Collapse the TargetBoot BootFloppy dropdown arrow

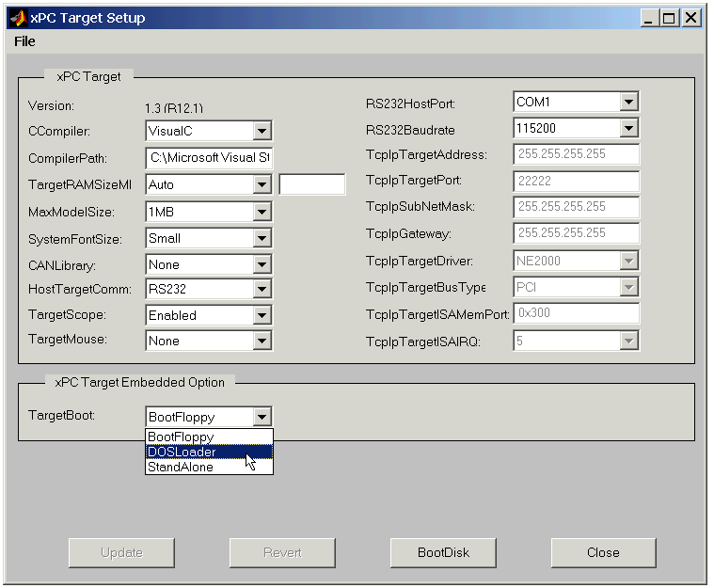click(x=262, y=417)
